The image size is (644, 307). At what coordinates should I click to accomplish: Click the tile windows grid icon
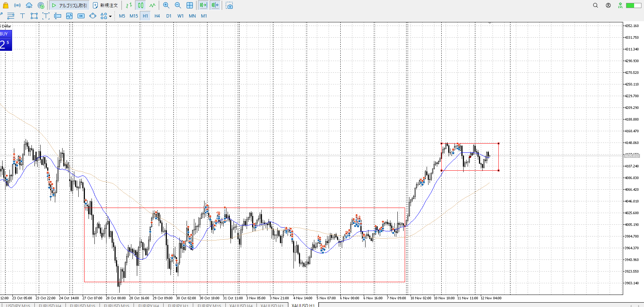click(190, 5)
